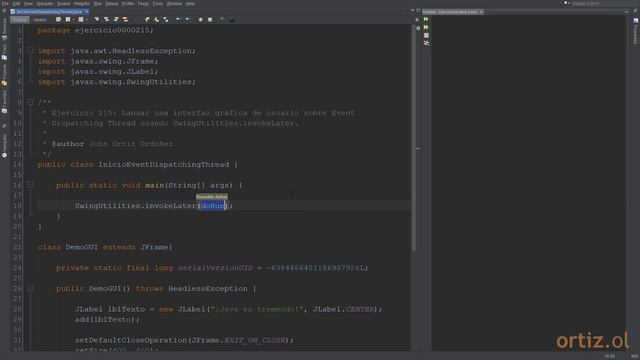The width and height of the screenshot is (640, 360).
Task: Collapse DemoGUI constructor fold at line 26
Action: [x=30, y=288]
